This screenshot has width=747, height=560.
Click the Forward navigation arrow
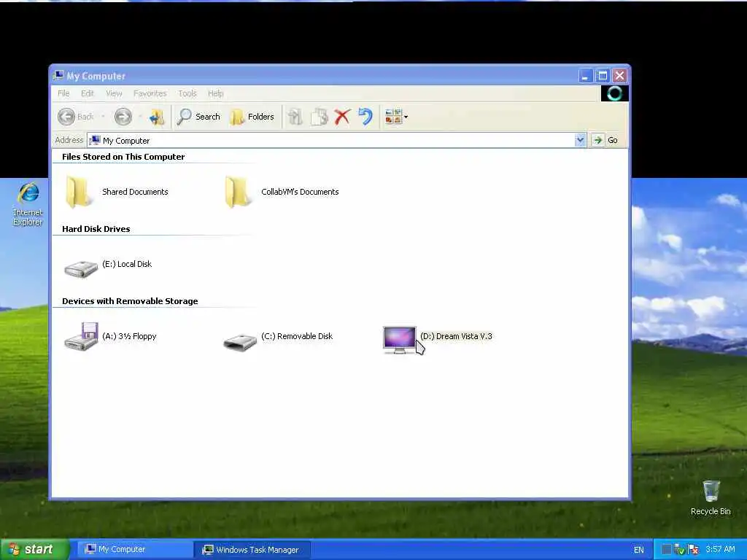[123, 117]
